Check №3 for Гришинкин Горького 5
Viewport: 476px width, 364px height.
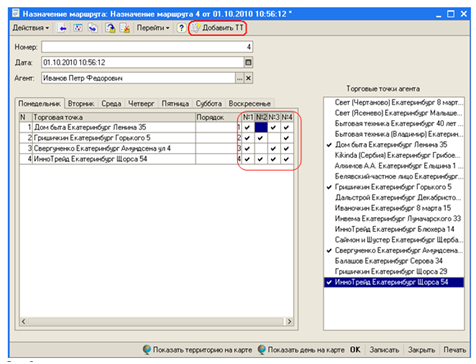tap(274, 138)
